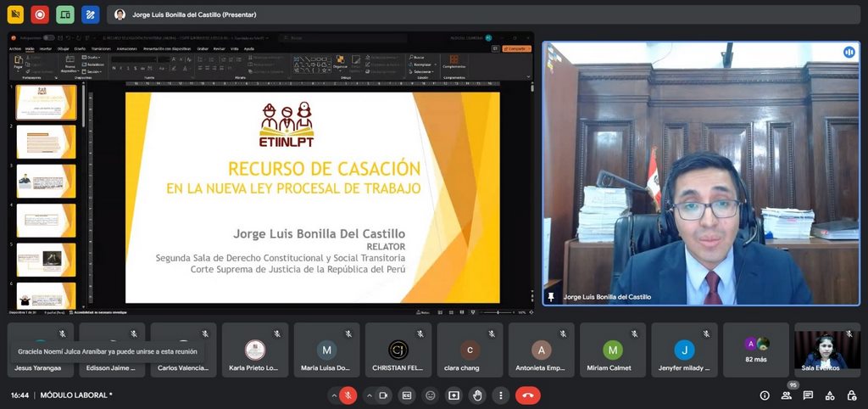Click the Notas button in PowerPoint status bar

[425, 312]
